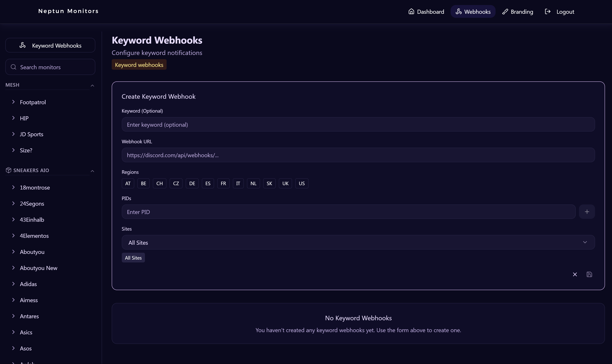This screenshot has width=612, height=364.
Task: Expand the Adidas tree item
Action: [13, 284]
